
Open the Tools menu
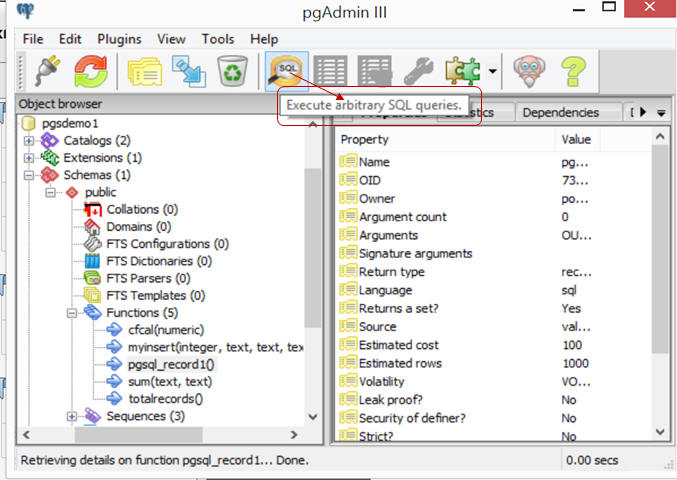(x=218, y=39)
